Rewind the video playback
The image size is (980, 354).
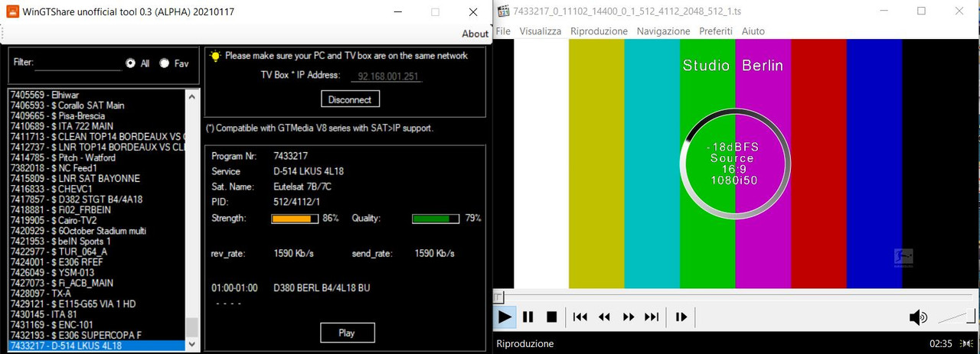click(604, 317)
